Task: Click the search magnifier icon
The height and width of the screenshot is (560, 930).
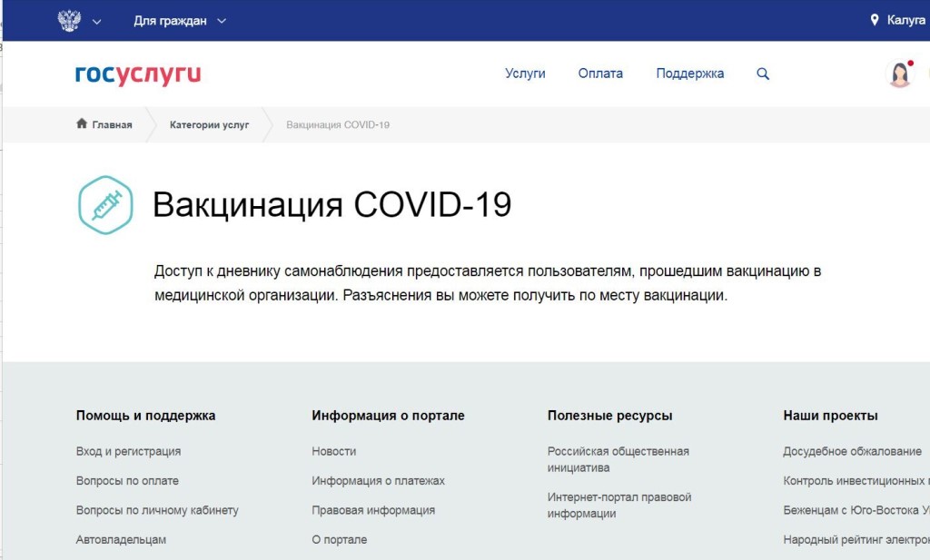Action: click(763, 74)
